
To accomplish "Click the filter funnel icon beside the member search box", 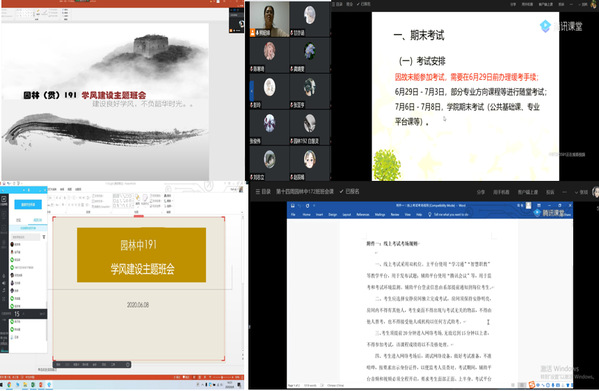I will click(x=44, y=237).
